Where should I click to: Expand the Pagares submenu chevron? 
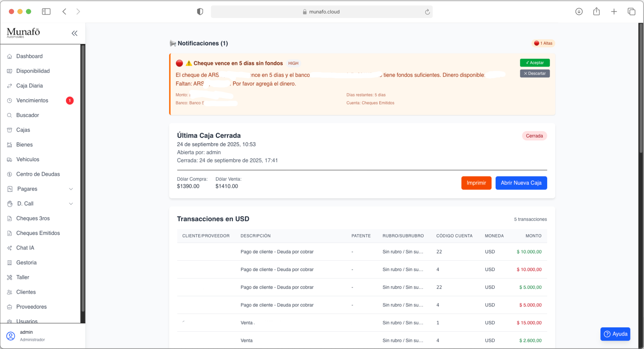click(x=71, y=189)
